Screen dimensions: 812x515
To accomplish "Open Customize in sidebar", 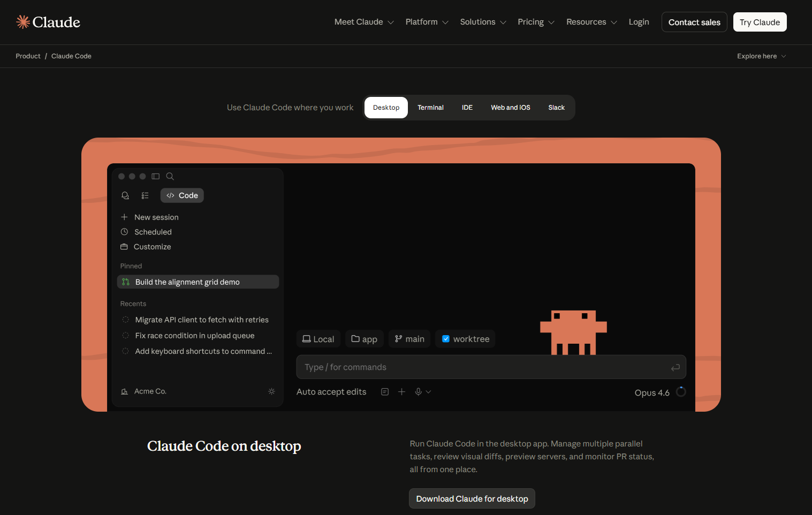I will coord(153,247).
